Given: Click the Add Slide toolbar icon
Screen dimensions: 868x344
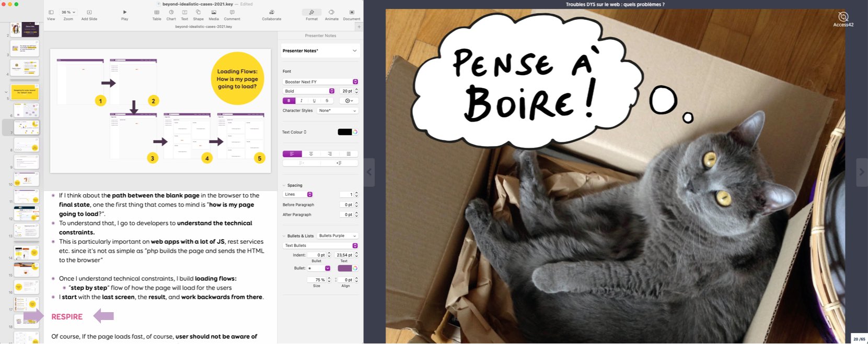Looking at the screenshot, I should tap(89, 13).
